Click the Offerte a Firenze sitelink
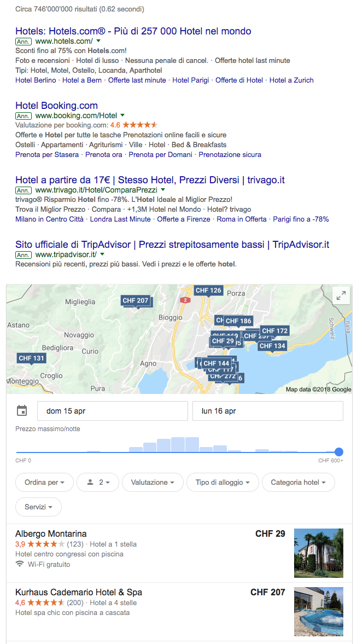The image size is (363, 644). tap(184, 219)
